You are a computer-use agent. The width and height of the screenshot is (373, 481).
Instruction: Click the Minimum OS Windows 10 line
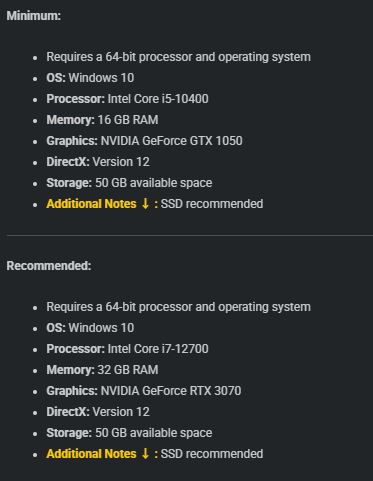tap(90, 78)
